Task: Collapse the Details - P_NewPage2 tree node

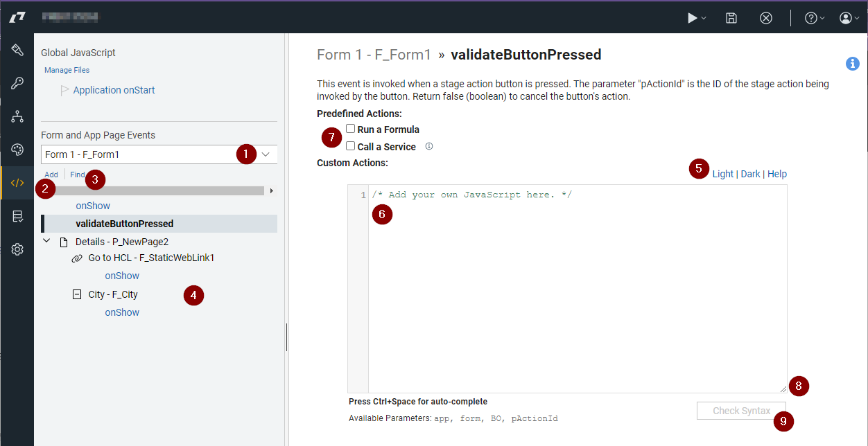Action: [x=46, y=242]
